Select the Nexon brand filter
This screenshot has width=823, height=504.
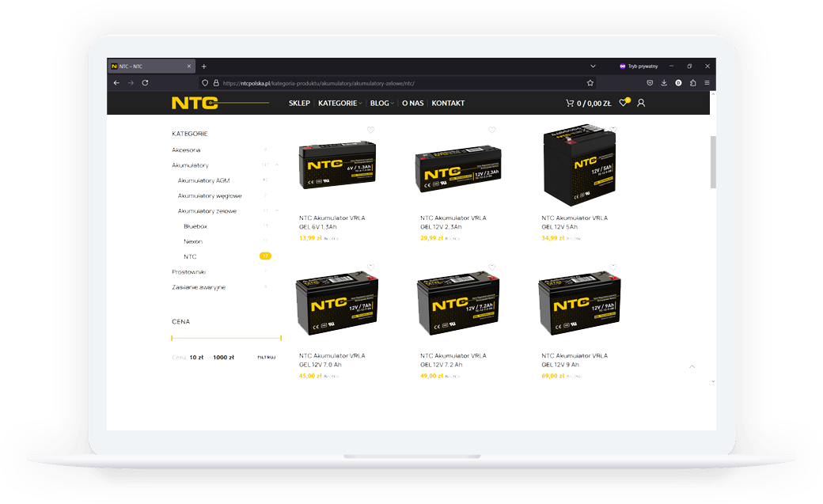point(192,241)
